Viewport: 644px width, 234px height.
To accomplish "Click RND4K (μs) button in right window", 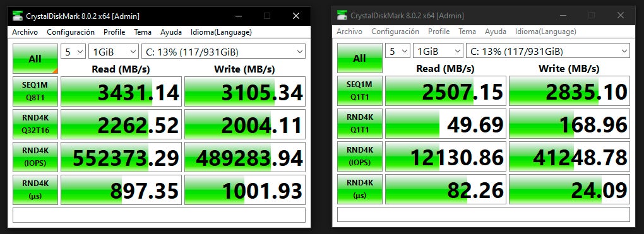I will click(360, 189).
